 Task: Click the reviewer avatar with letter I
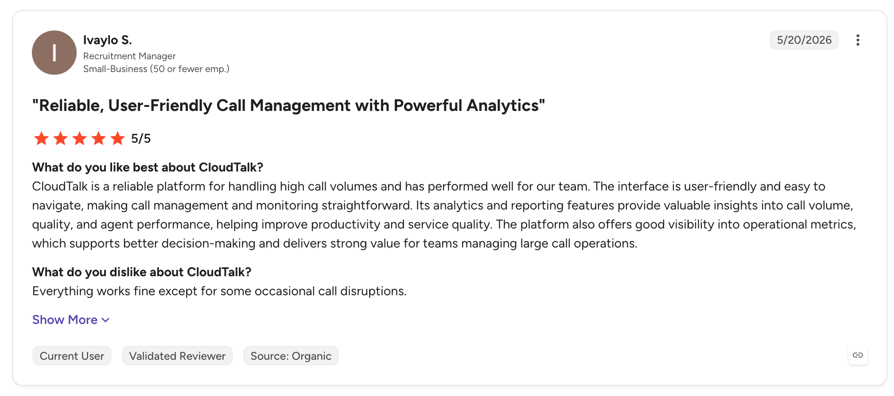pos(54,52)
